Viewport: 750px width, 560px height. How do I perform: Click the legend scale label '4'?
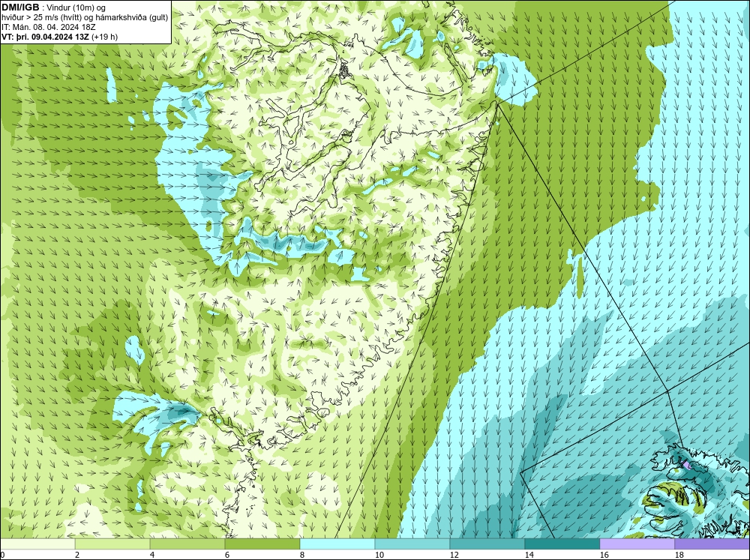[x=152, y=555]
